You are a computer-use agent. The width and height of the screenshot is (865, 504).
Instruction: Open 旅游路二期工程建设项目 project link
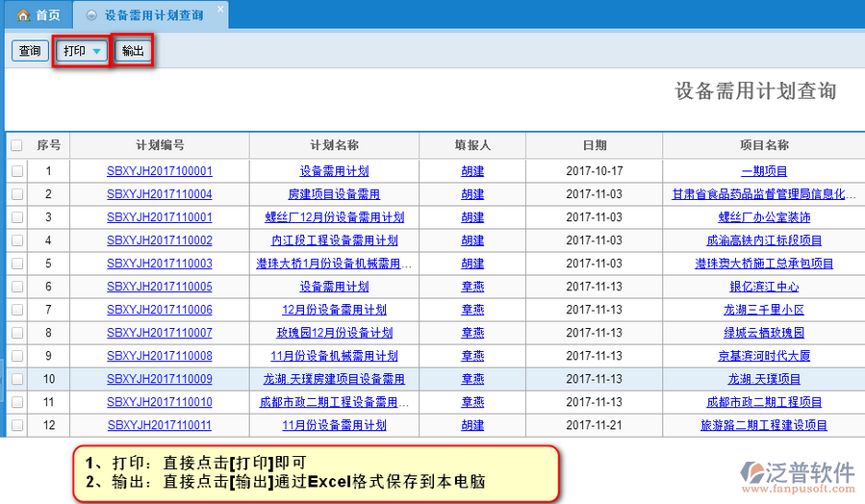(x=764, y=425)
